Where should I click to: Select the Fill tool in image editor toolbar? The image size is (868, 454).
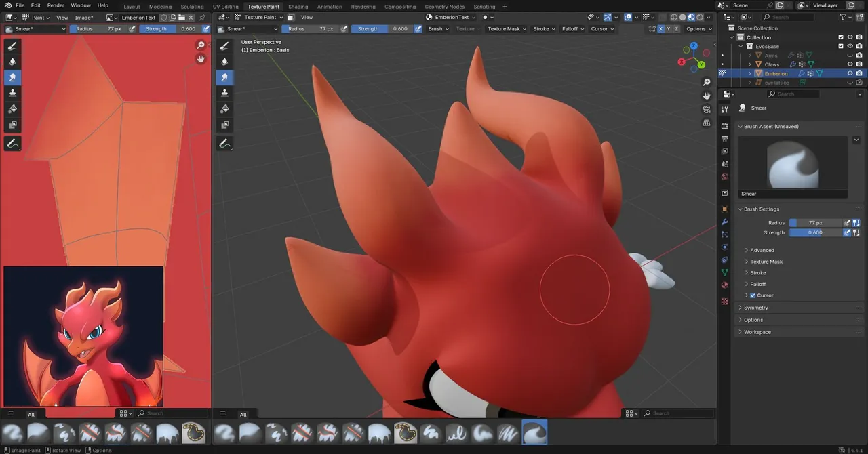[12, 108]
